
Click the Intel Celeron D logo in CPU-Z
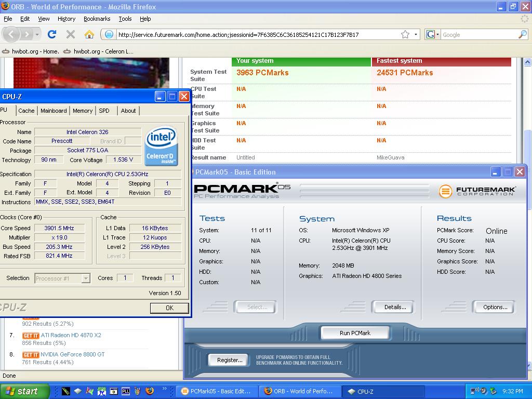162,146
